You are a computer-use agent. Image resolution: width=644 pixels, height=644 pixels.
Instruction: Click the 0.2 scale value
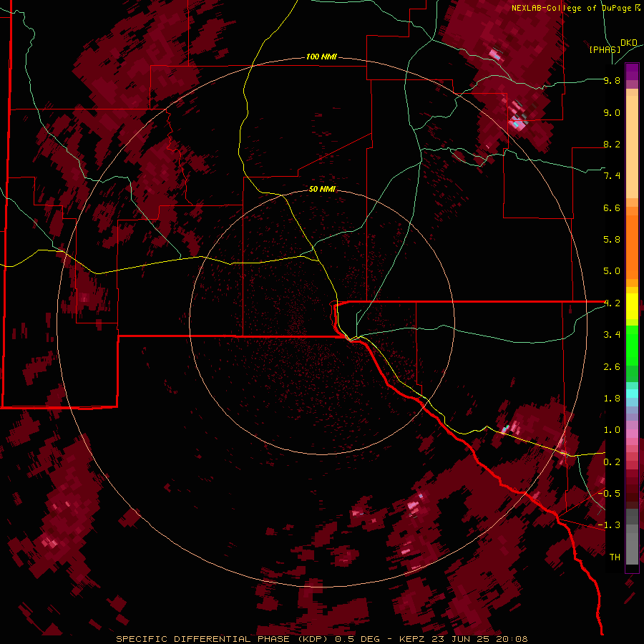[612, 462]
